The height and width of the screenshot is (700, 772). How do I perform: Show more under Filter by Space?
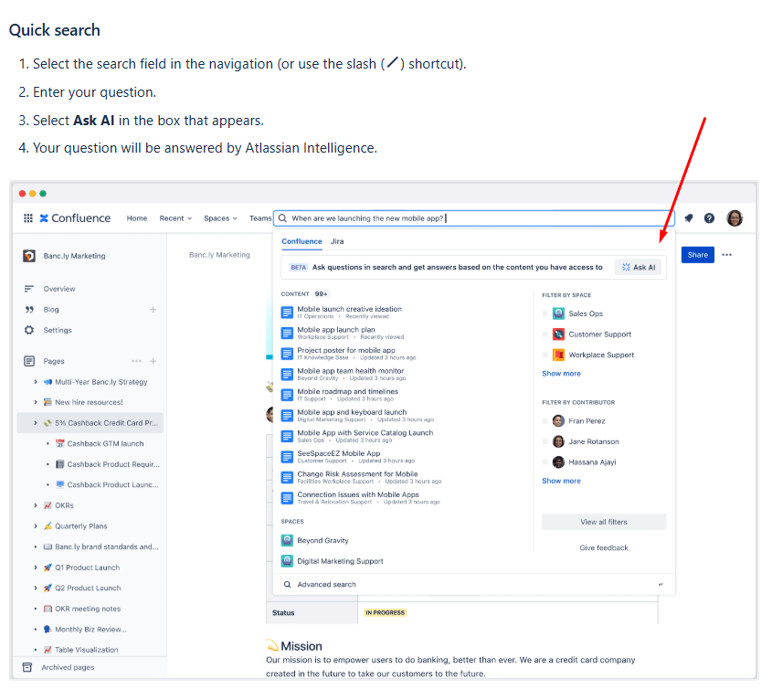[561, 374]
